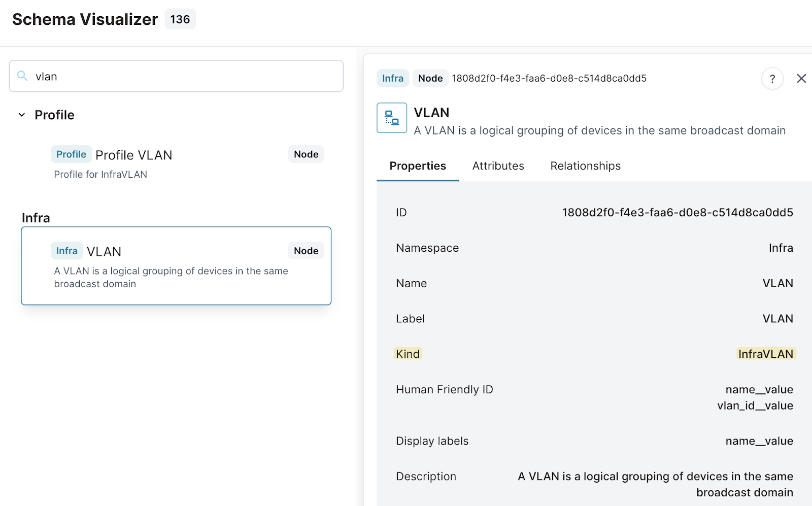Click Node badge in details header
The image size is (812, 506).
coord(430,78)
